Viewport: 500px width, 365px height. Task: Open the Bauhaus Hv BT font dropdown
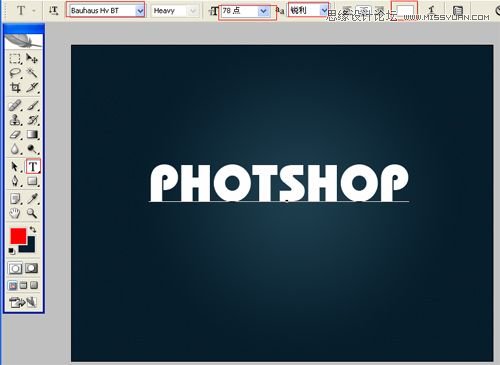point(140,11)
